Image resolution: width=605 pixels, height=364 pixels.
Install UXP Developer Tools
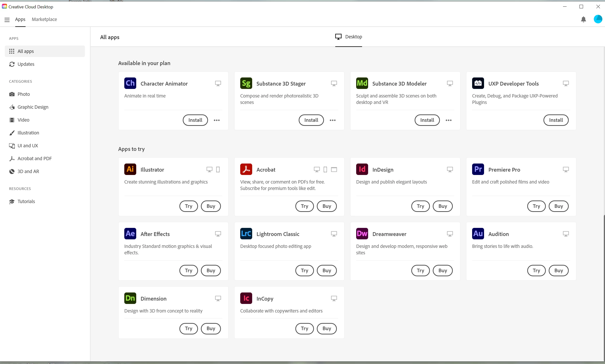click(x=556, y=120)
